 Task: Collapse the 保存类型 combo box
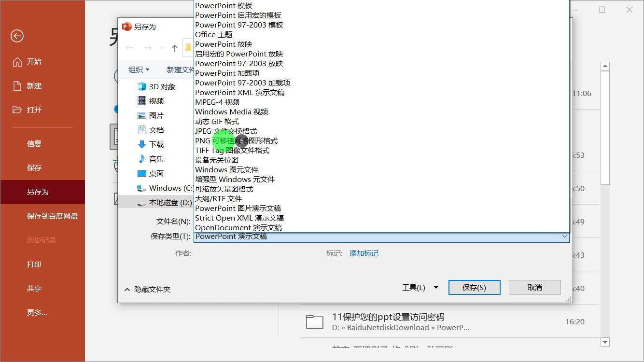coord(564,237)
